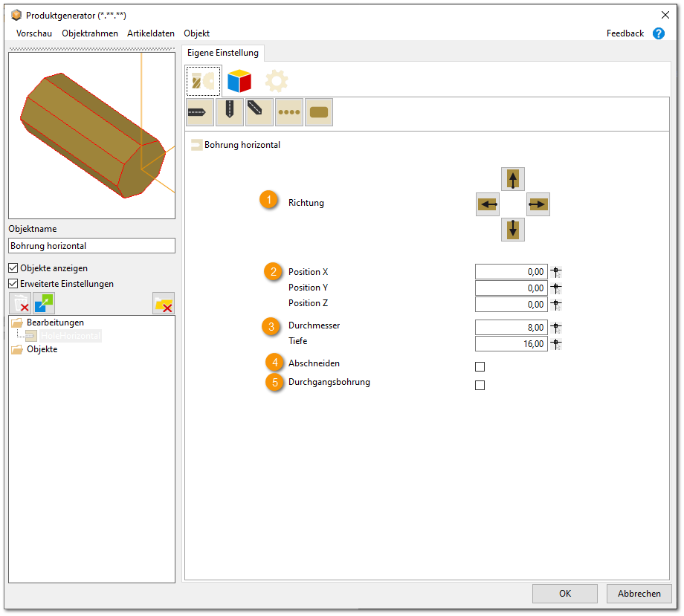Open the Objektrahmen menu
Image resolution: width=684 pixels, height=616 pixels.
click(x=90, y=33)
